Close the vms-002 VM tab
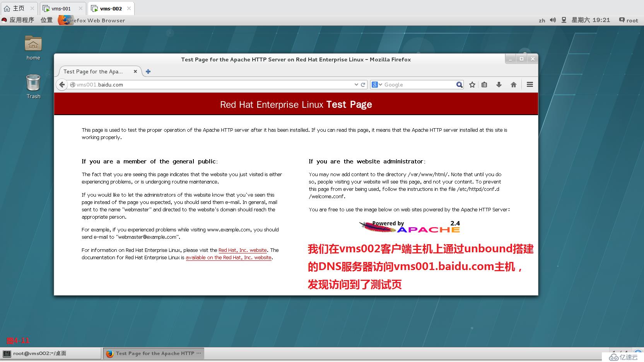The image size is (644, 362). point(129,8)
